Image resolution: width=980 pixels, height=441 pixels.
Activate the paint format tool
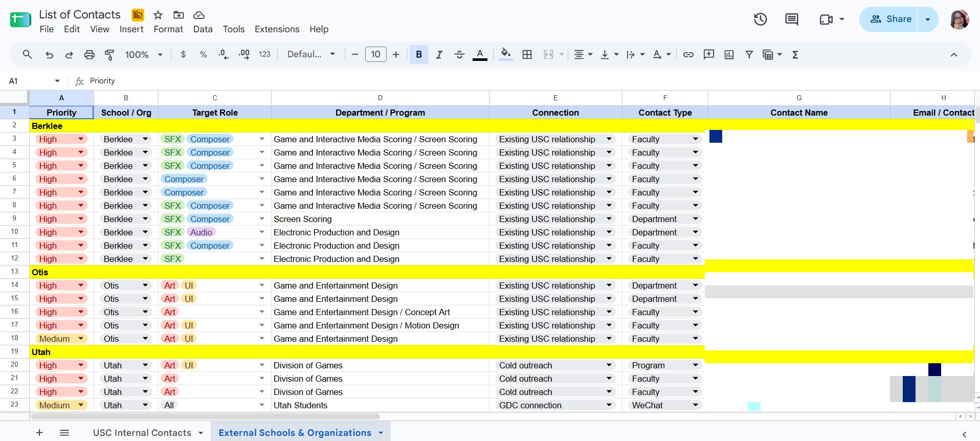point(109,55)
